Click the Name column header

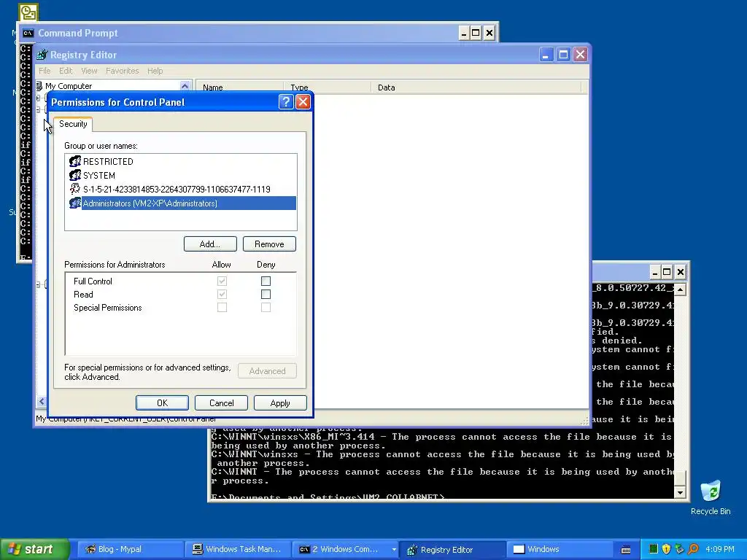coord(239,87)
